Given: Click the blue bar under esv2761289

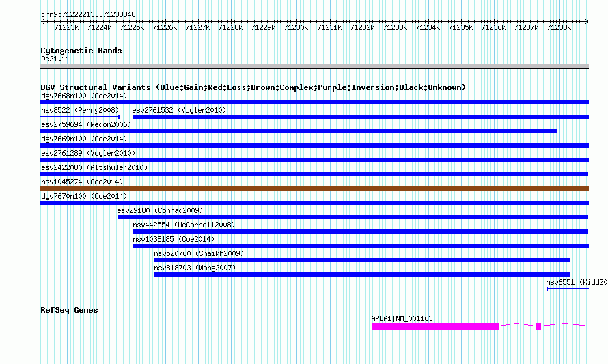Looking at the screenshot, I should click(x=314, y=160).
